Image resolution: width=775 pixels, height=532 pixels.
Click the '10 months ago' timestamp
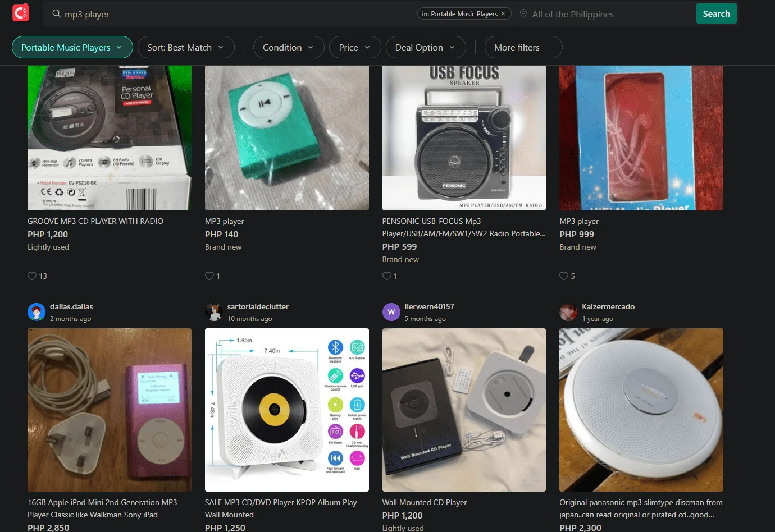(x=250, y=319)
